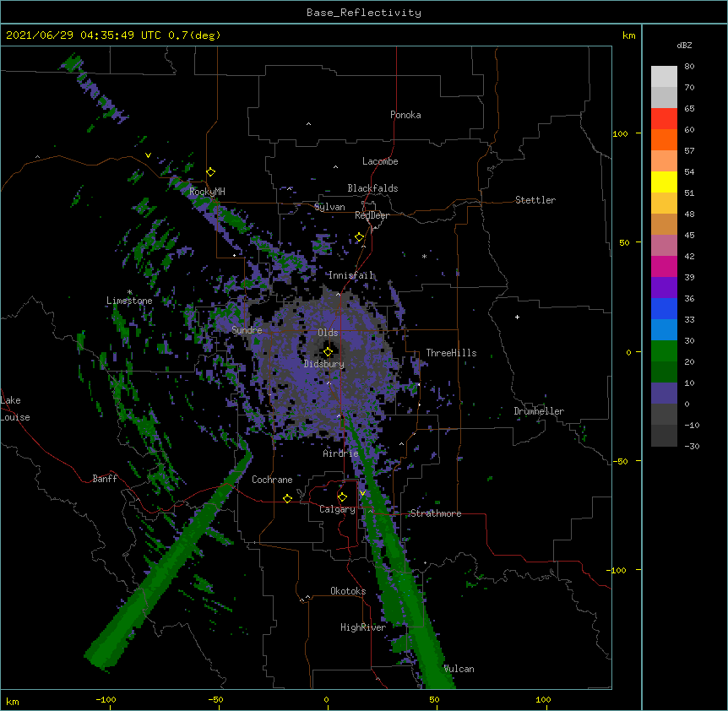This screenshot has width=728, height=711.
Task: Click the white asterisk east of Innisfail
Action: point(424,256)
